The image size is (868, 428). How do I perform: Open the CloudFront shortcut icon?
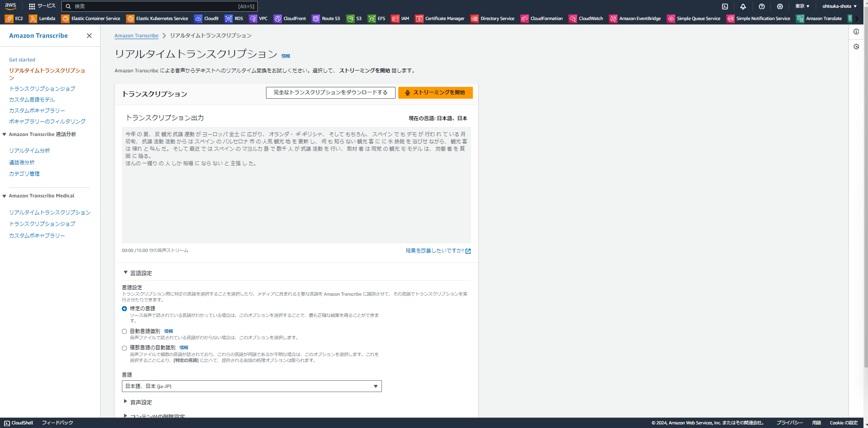(277, 19)
